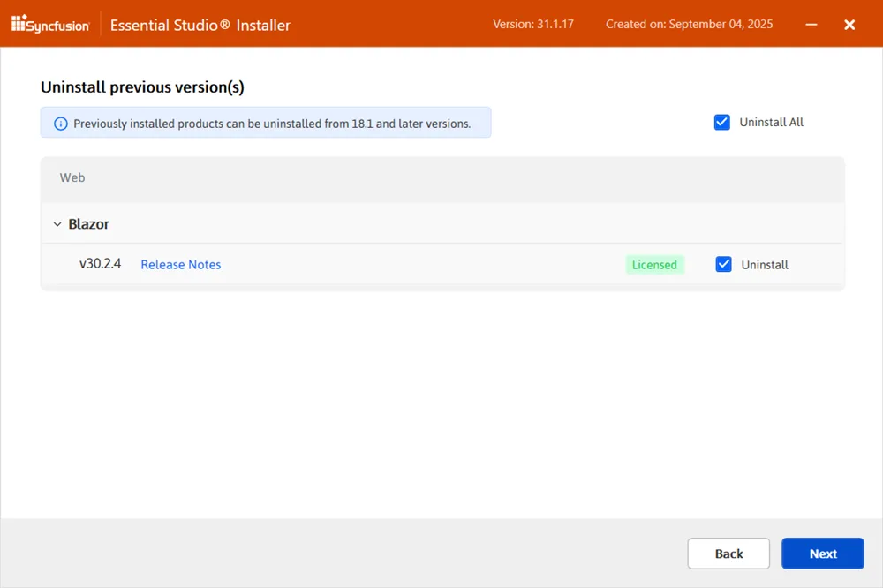Select the v30.2.4 version label
Screen dimensions: 883x588
point(100,264)
